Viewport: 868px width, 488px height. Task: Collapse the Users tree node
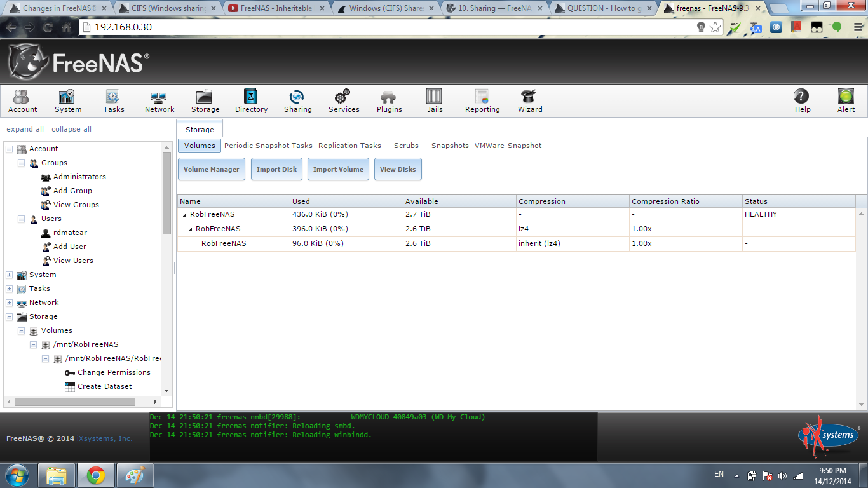21,219
